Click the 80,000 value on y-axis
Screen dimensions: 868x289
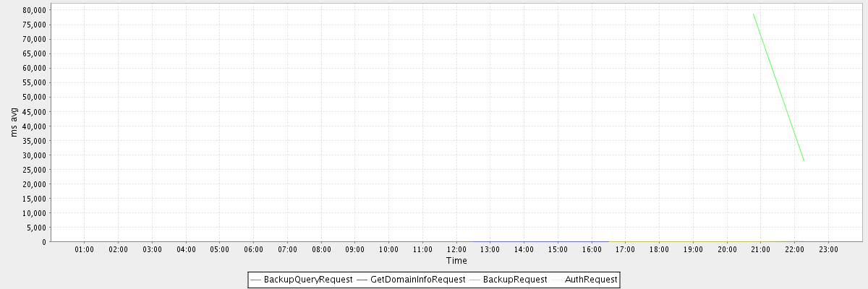34,10
